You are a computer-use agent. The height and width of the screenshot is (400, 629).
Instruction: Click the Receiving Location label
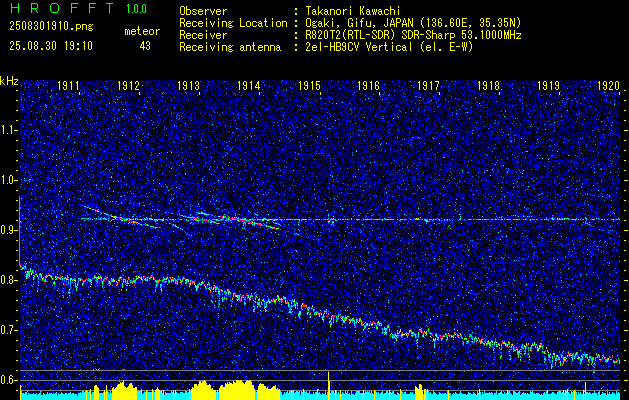[x=233, y=23]
